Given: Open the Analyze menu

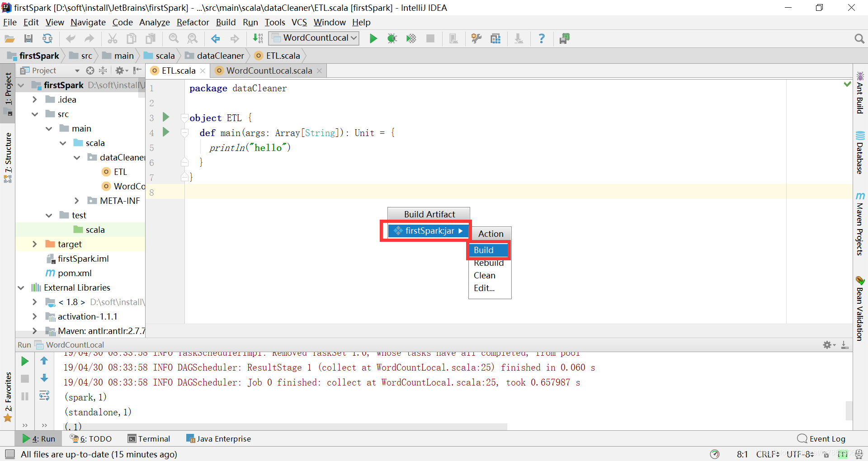Looking at the screenshot, I should click(154, 22).
